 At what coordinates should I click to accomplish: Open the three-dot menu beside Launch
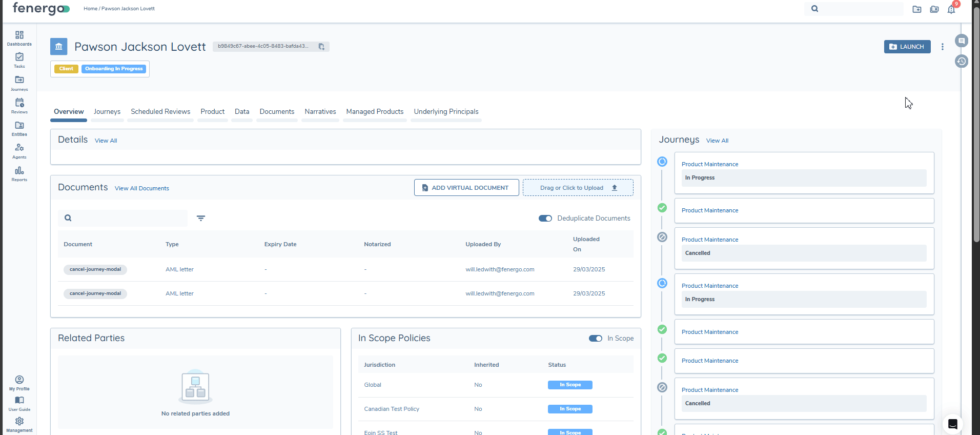(942, 47)
